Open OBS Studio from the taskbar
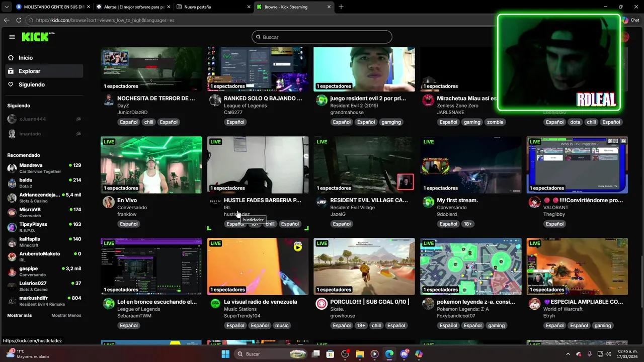This screenshot has height=362, width=644. (345, 354)
